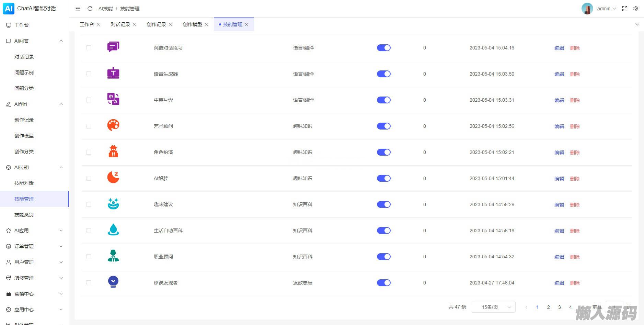The width and height of the screenshot is (644, 325).
Task: Click the sidebar collapse hamburger icon
Action: (x=78, y=9)
